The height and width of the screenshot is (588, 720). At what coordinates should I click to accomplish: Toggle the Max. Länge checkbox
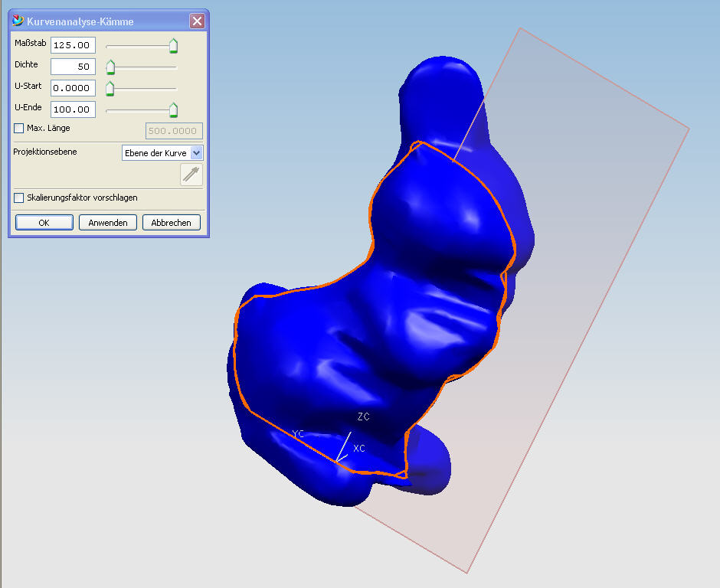(x=19, y=128)
